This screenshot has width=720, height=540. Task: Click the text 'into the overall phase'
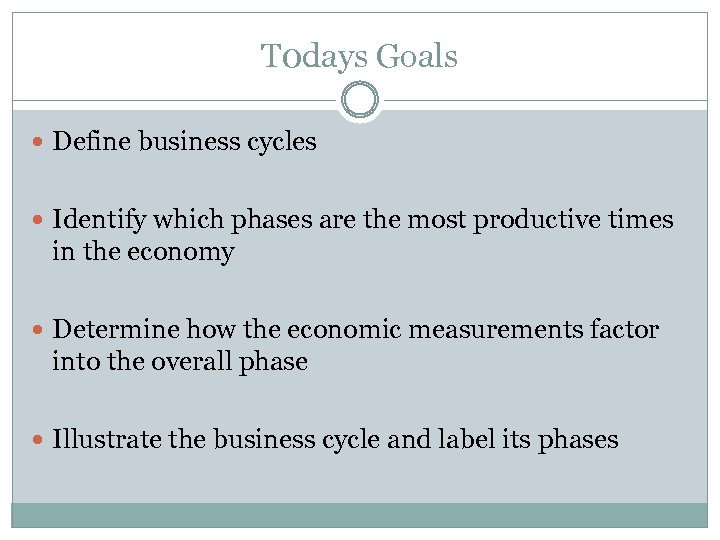coord(180,362)
